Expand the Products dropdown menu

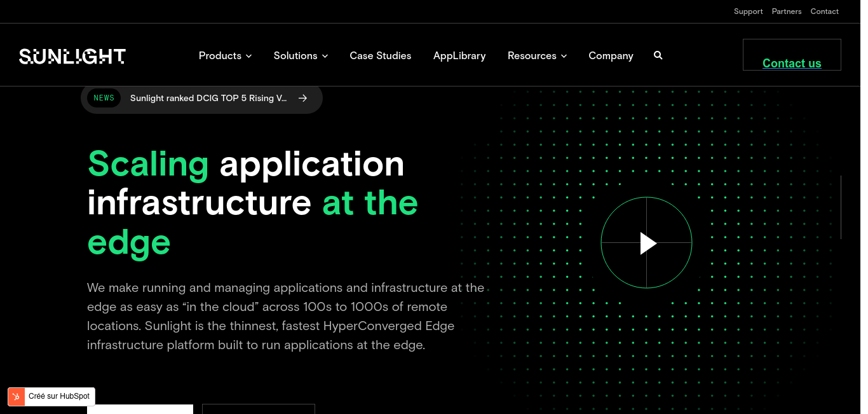(226, 56)
